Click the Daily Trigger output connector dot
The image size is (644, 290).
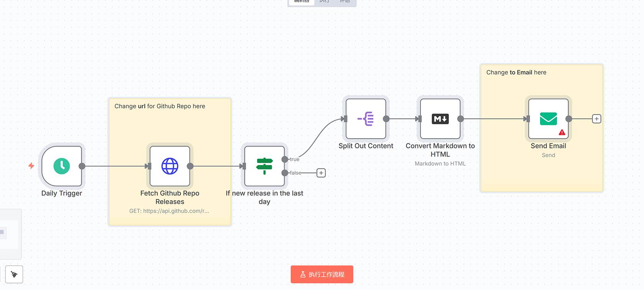click(82, 166)
